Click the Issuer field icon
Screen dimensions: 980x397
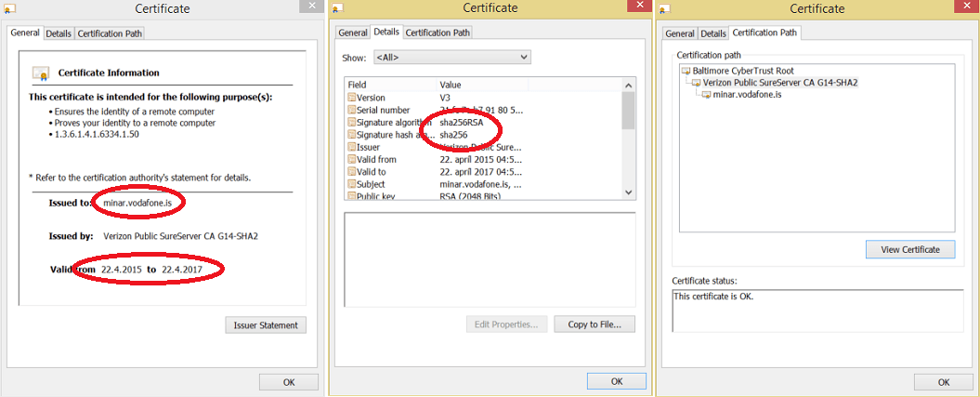(x=351, y=148)
